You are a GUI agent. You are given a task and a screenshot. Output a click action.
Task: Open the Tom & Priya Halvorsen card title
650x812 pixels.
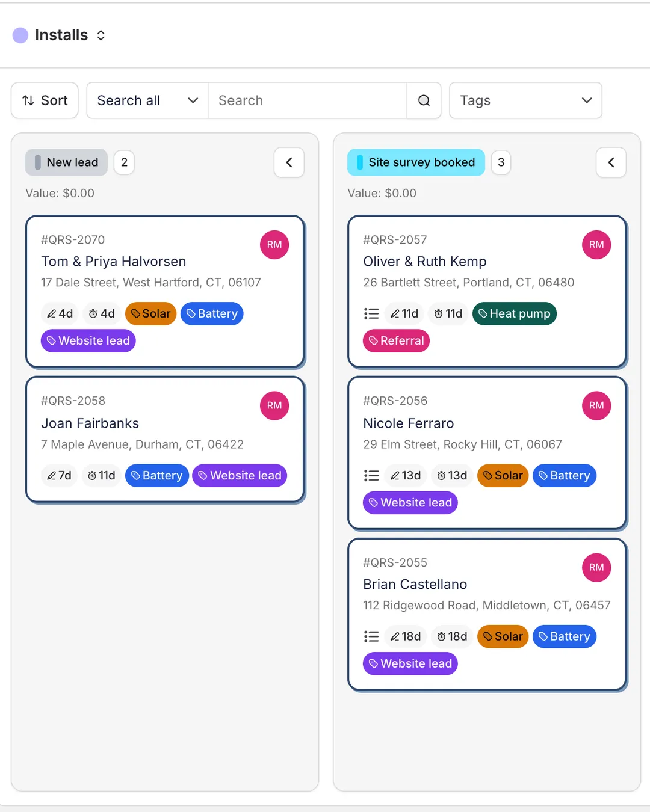click(114, 262)
